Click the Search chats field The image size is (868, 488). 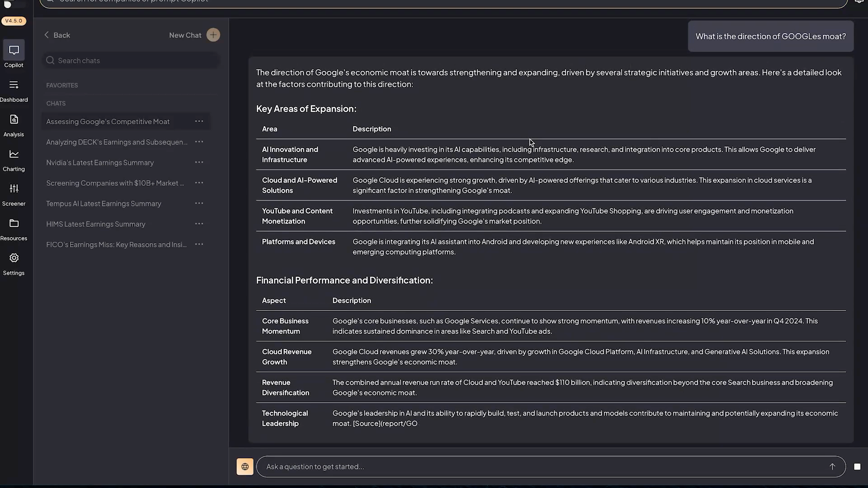(131, 61)
